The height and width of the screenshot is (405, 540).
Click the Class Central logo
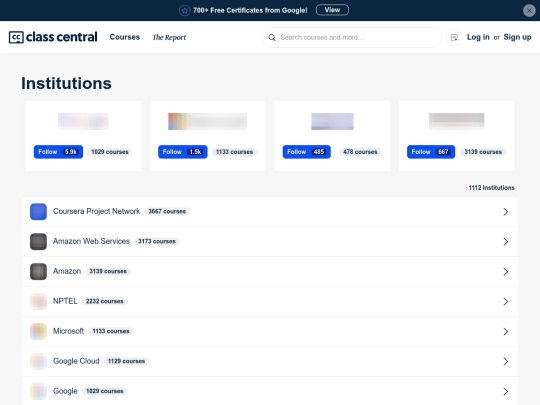click(x=53, y=37)
